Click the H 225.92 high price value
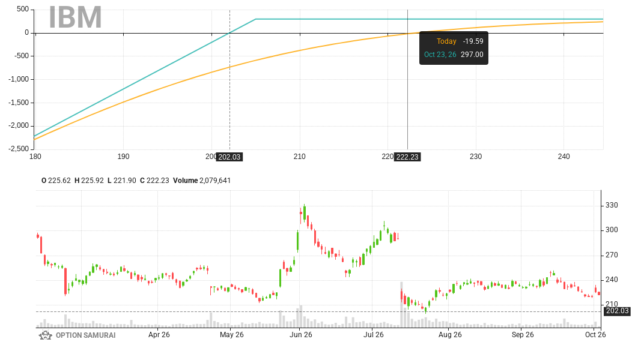Screen dimensions: 644x342 coord(89,181)
